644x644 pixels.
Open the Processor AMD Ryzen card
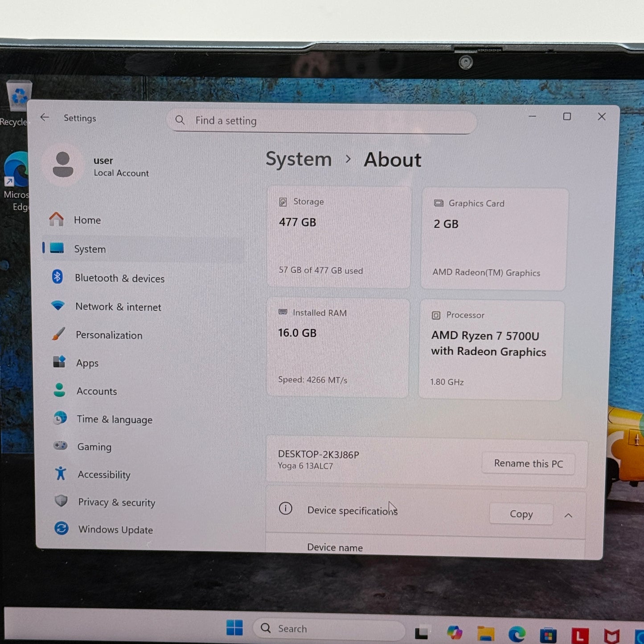pos(491,350)
